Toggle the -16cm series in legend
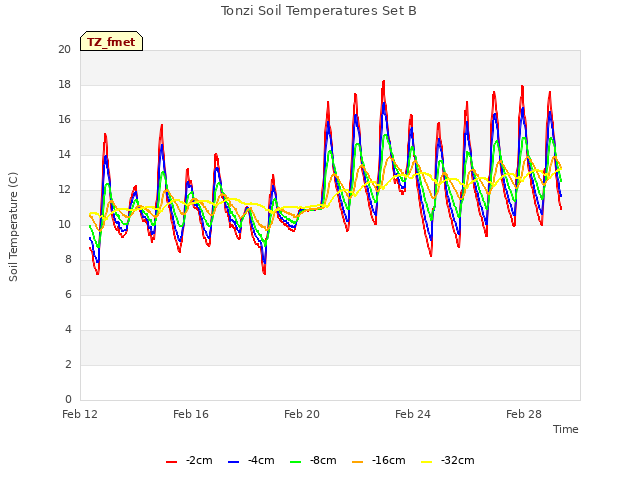Image resolution: width=640 pixels, height=480 pixels. click(x=378, y=461)
